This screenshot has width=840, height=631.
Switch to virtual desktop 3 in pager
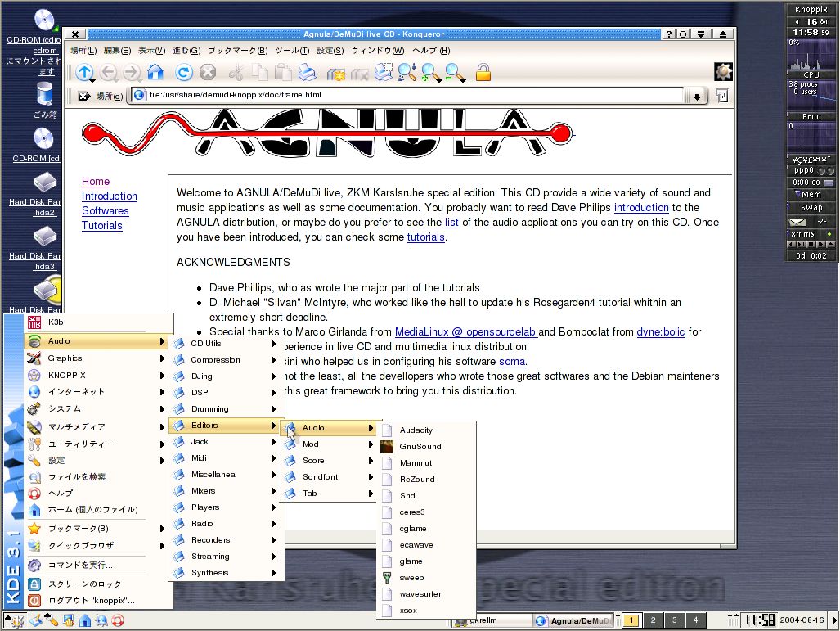tap(674, 620)
